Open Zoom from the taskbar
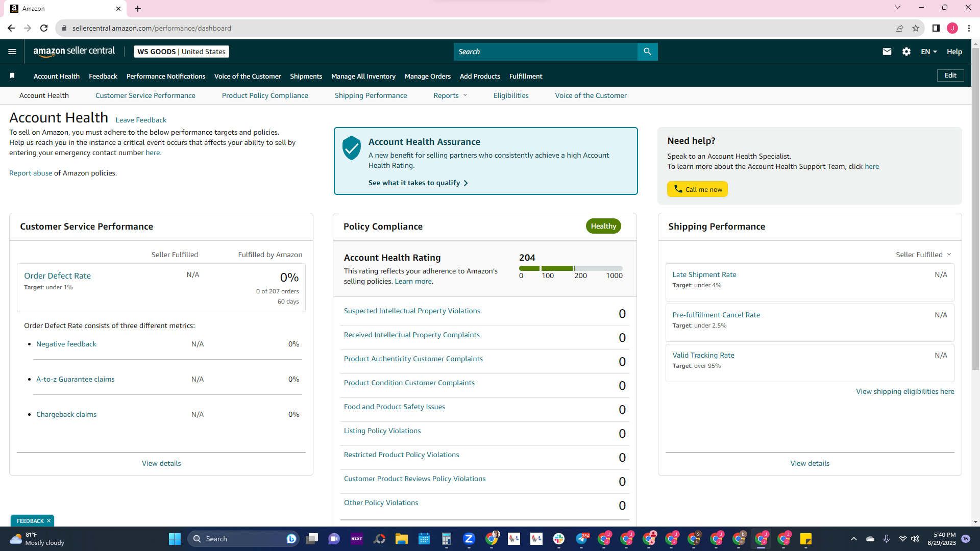Viewport: 980px width, 551px height. [x=469, y=539]
